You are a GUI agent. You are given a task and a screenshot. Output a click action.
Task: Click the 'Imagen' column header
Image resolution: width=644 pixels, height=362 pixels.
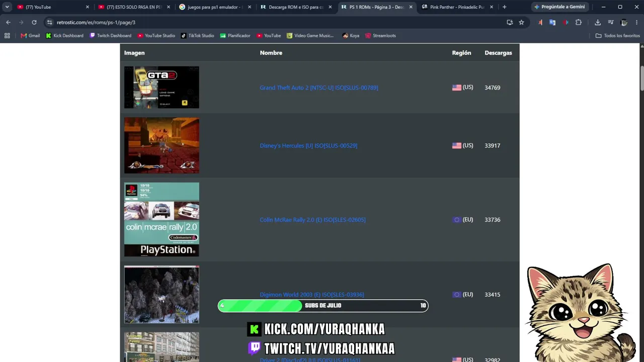click(x=134, y=53)
